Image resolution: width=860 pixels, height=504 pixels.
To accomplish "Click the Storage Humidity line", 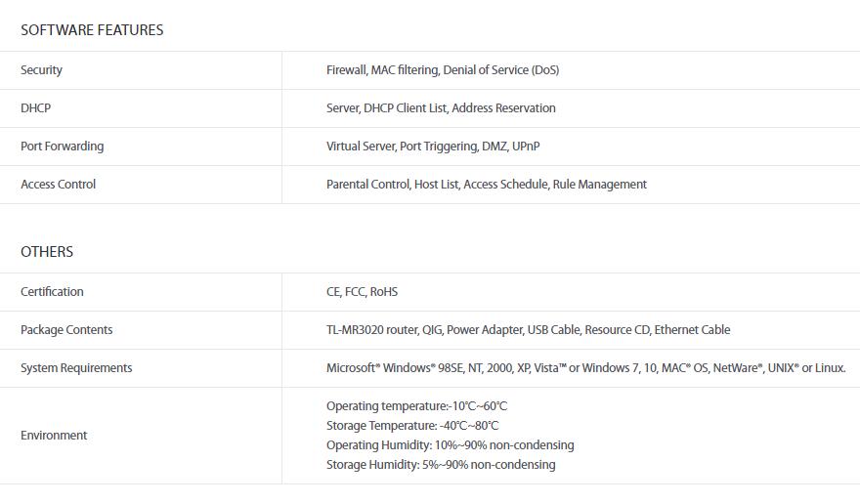I will click(440, 465).
